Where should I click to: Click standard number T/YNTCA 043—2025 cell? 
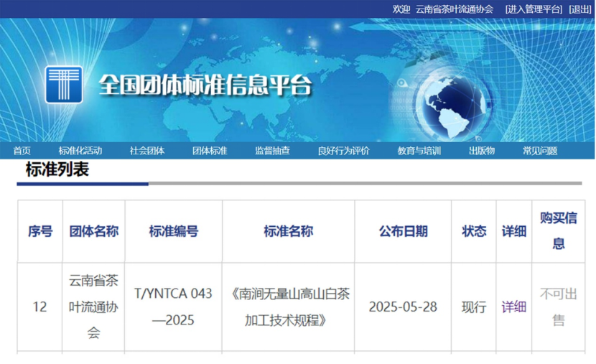point(173,307)
